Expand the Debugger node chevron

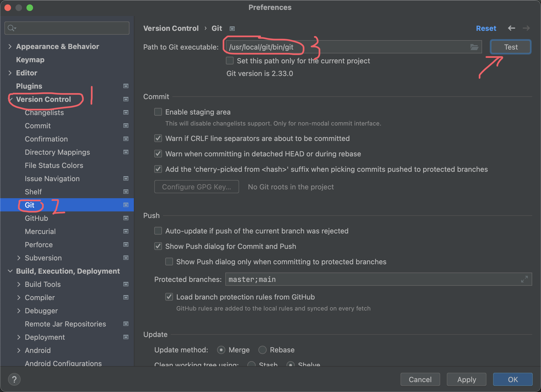(x=19, y=311)
